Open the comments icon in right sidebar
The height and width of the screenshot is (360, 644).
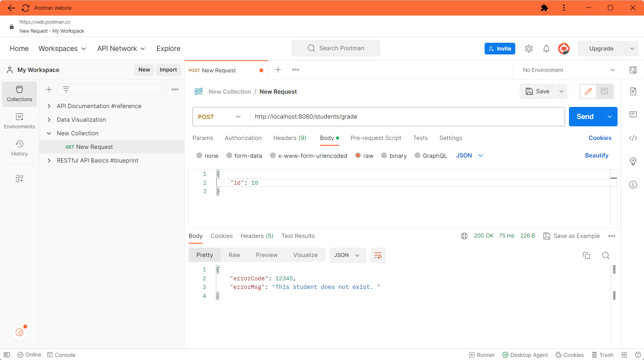tap(633, 115)
